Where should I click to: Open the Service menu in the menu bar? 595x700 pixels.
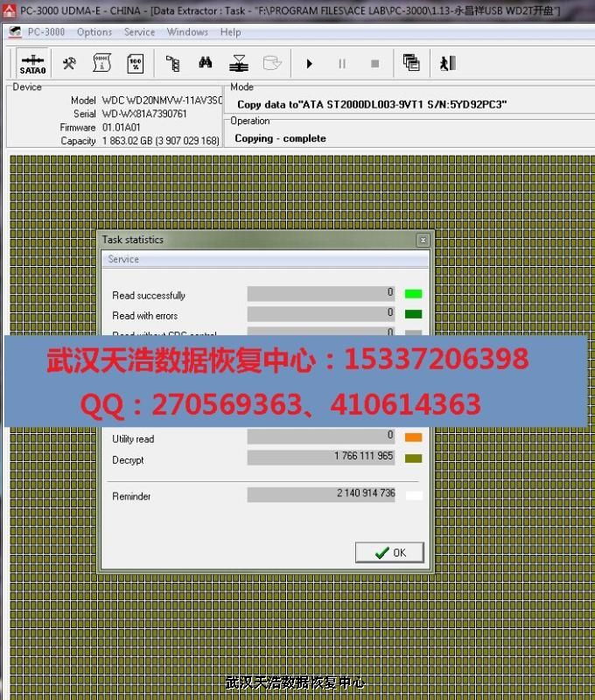(139, 32)
